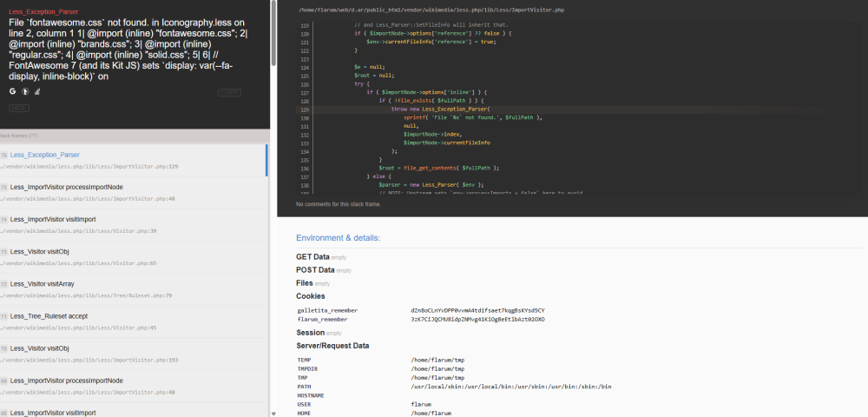
Task: Click the Cookies section heading
Action: point(311,296)
